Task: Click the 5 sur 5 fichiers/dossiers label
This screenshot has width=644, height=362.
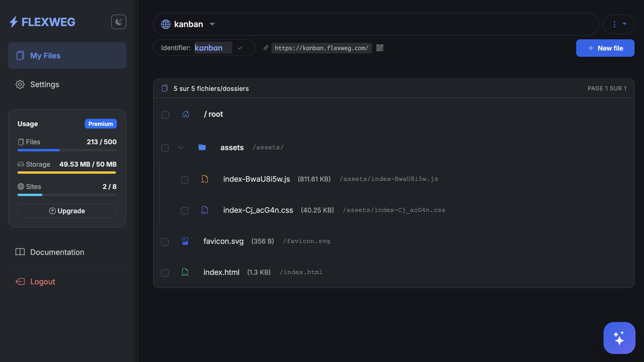Action: click(211, 88)
